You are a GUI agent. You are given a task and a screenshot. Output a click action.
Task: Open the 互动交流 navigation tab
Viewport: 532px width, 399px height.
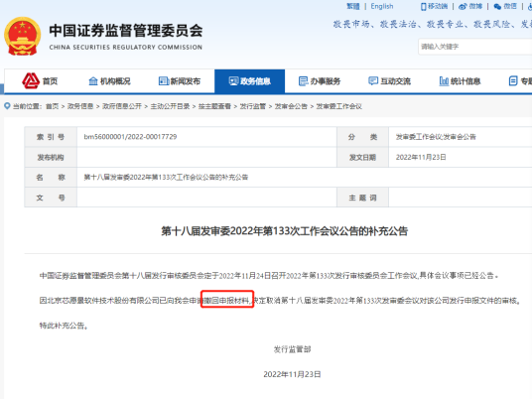click(389, 81)
